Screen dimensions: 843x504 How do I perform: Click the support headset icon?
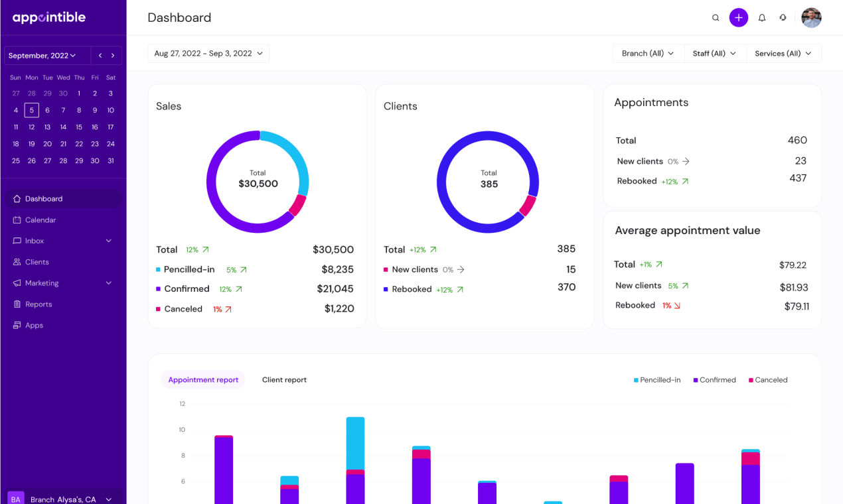pyautogui.click(x=783, y=18)
